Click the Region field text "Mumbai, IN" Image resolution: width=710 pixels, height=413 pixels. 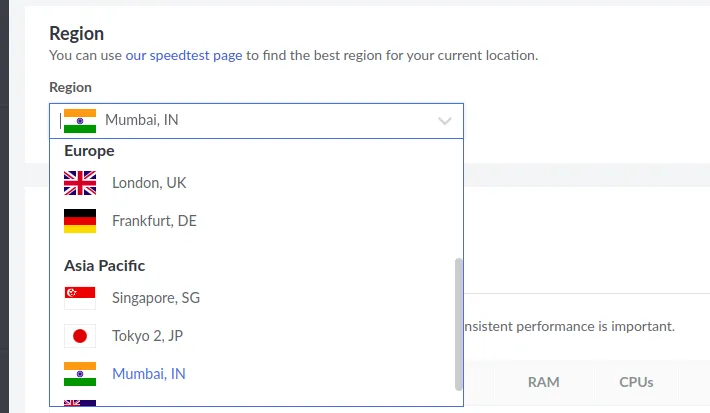click(x=142, y=121)
